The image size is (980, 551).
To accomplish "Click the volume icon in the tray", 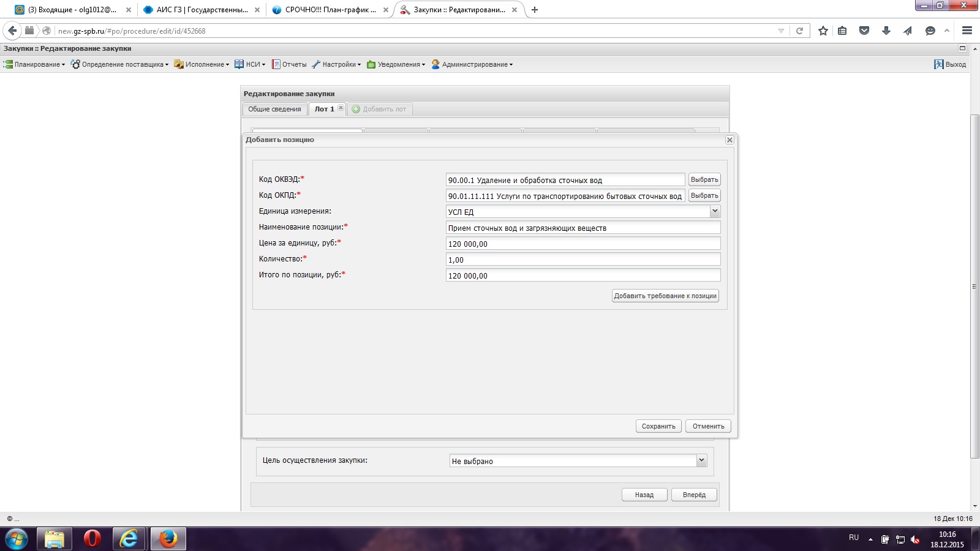I will click(x=915, y=539).
